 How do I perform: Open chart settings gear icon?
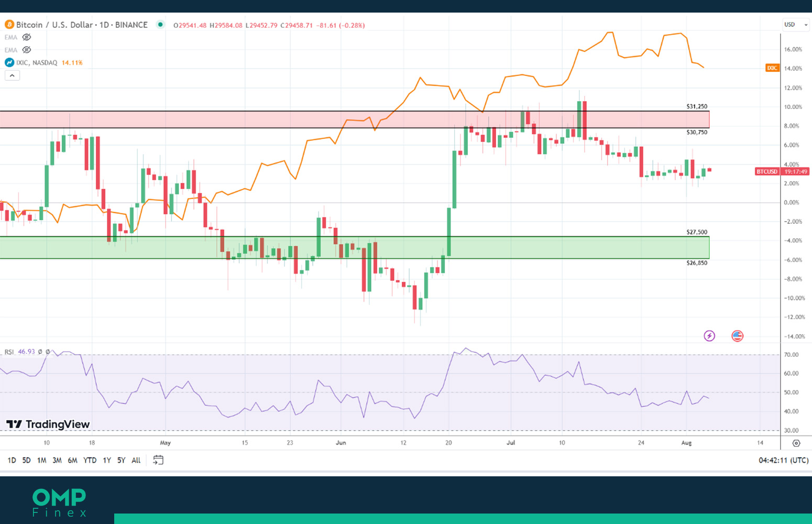click(796, 443)
